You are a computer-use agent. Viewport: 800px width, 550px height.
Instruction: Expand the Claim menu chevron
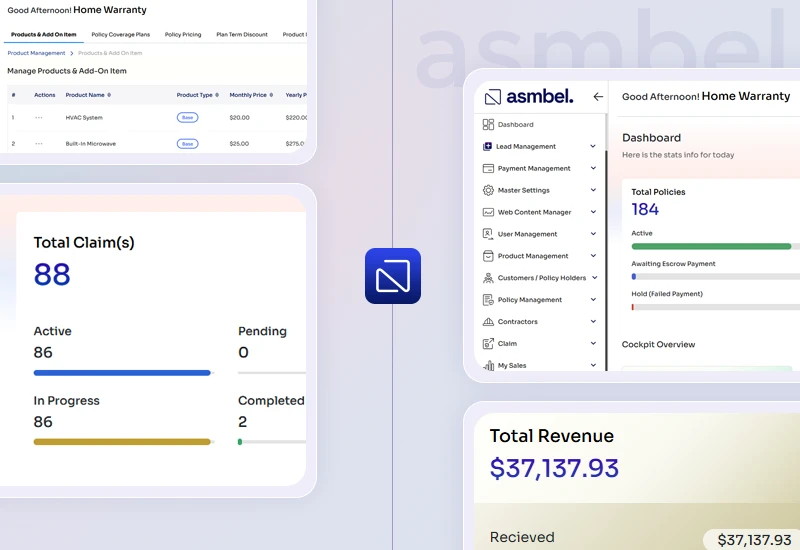(593, 343)
